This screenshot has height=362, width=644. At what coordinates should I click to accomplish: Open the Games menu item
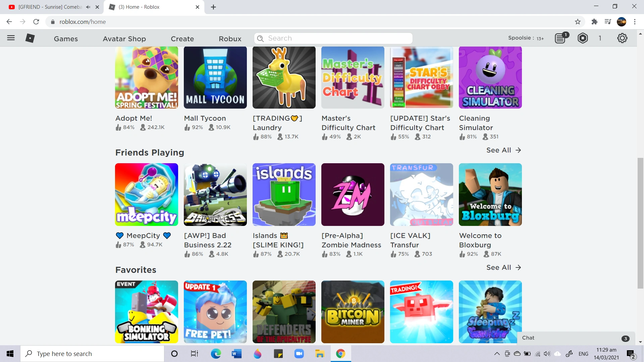pos(66,39)
